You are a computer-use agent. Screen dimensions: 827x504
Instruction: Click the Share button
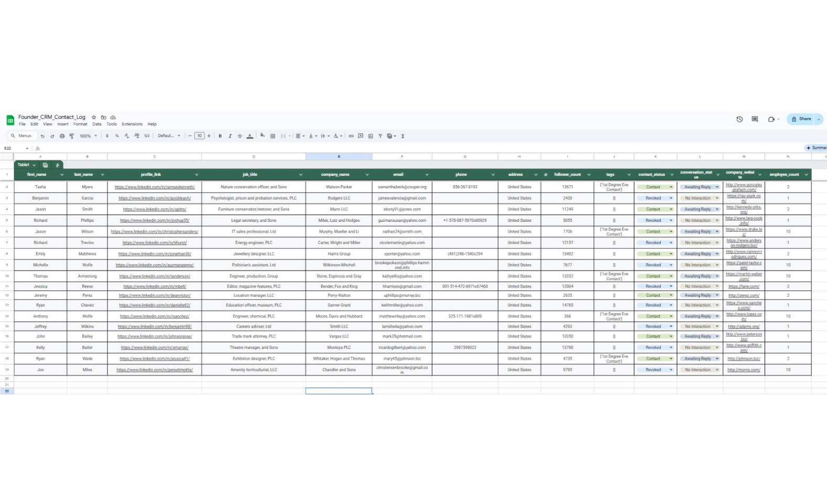pyautogui.click(x=801, y=119)
